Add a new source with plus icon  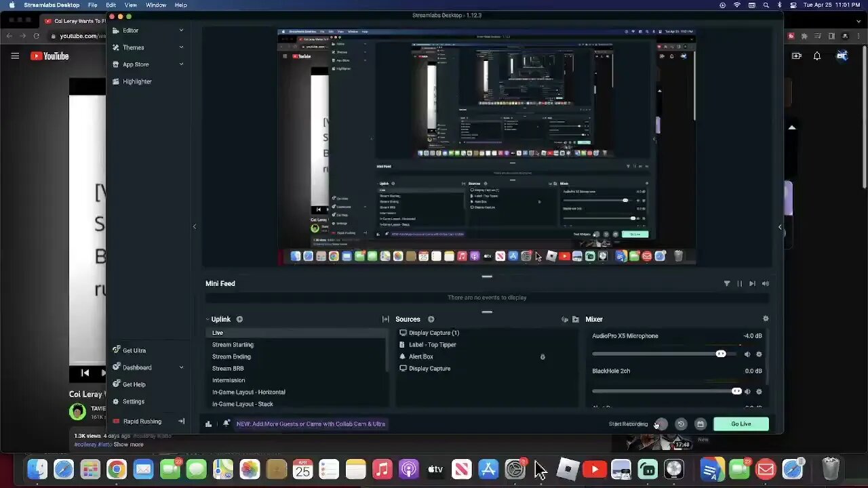(431, 319)
